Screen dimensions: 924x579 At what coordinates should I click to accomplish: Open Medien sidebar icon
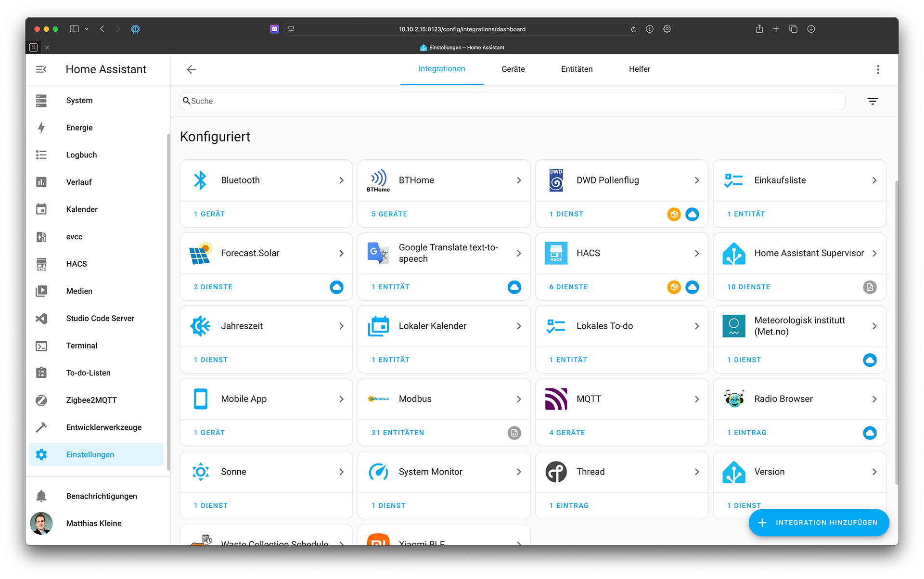click(x=41, y=291)
